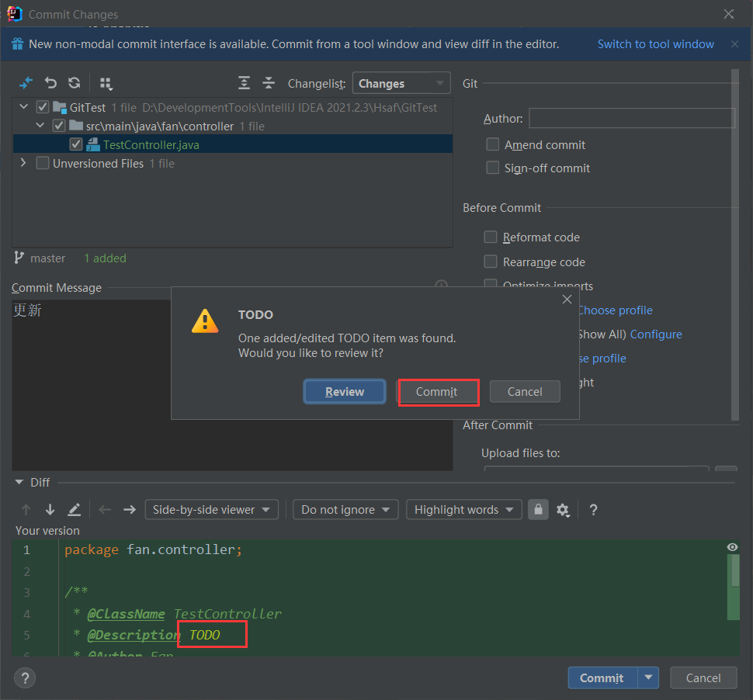Viewport: 753px width, 700px height.
Task: Click the bottom Cancel button
Action: [x=703, y=677]
